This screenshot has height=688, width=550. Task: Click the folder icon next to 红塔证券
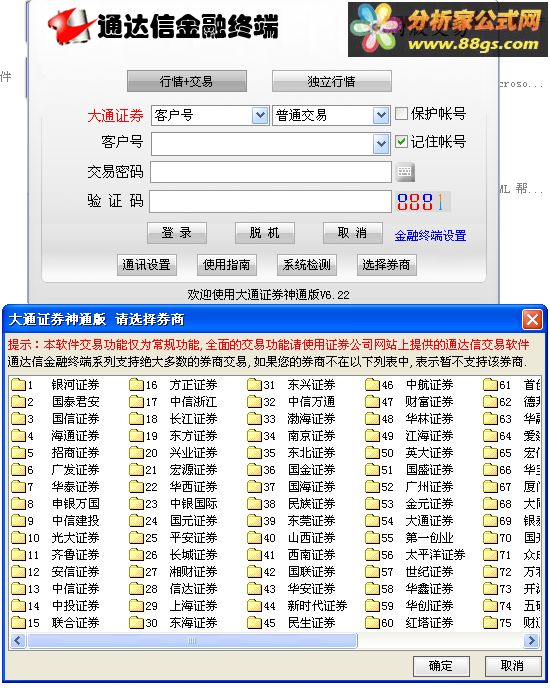point(373,623)
